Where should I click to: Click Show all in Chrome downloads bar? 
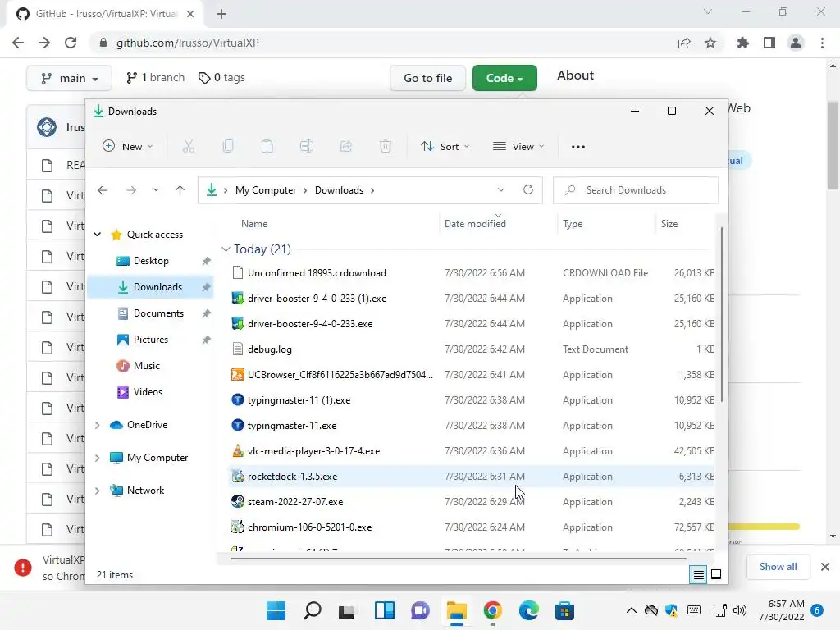tap(778, 566)
